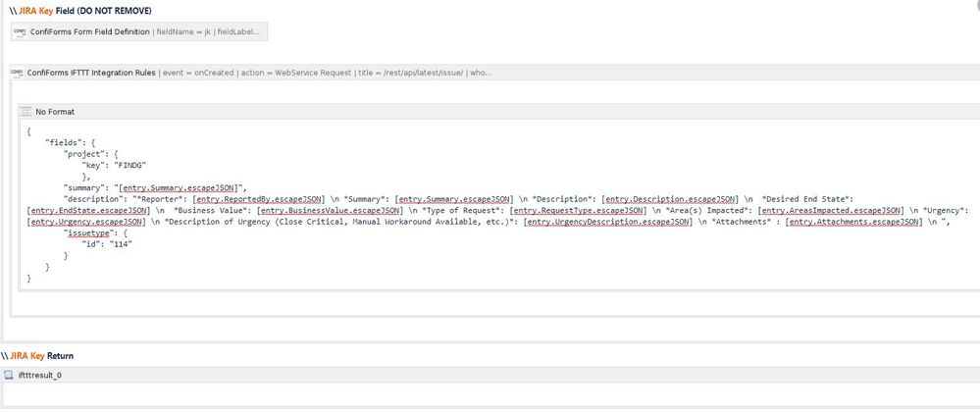Image resolution: width=980 pixels, height=412 pixels.
Task: Click the "project": { line in code
Action: point(91,154)
